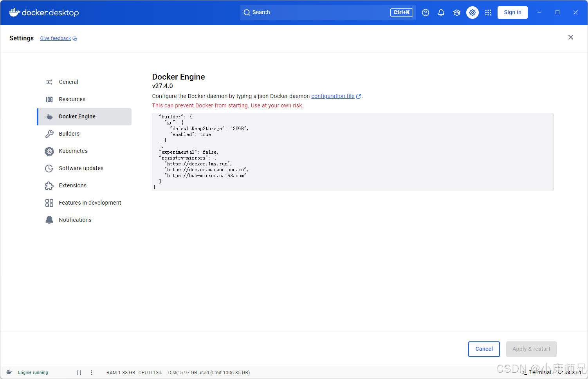Open the Give feedback link
588x379 pixels.
55,38
